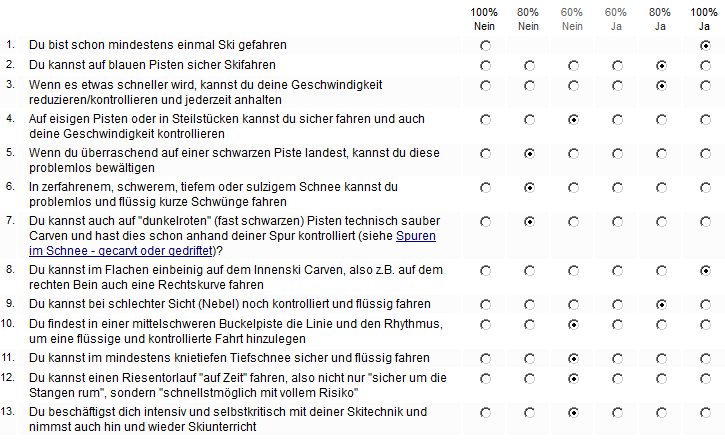Select 80% Nein for question 3
This screenshot has height=440, width=725.
529,86
